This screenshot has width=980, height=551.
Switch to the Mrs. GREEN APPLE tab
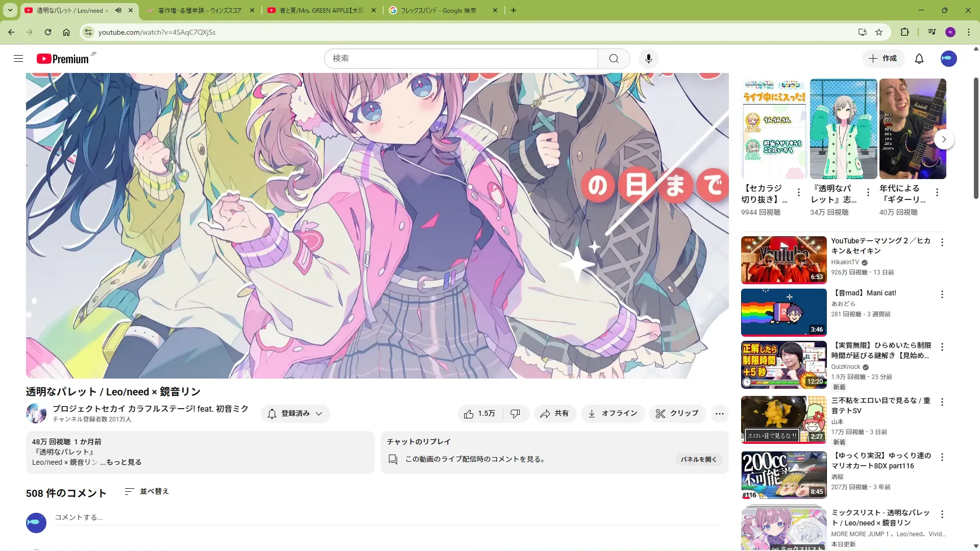321,10
